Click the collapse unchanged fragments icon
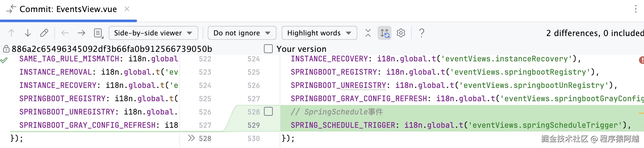The width and height of the screenshot is (644, 148). (x=368, y=33)
